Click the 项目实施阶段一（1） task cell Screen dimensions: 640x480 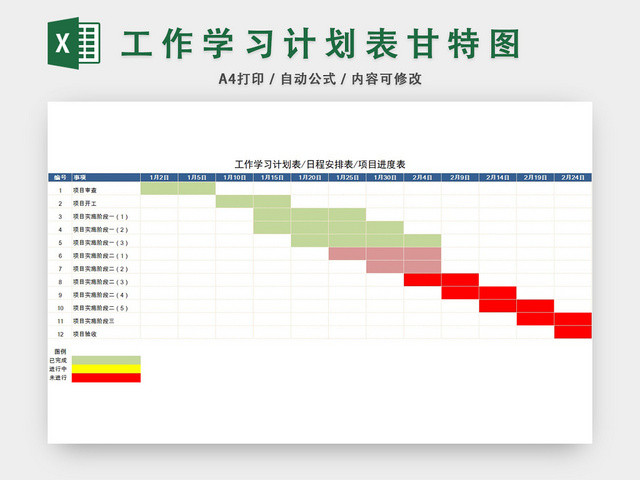(106, 216)
